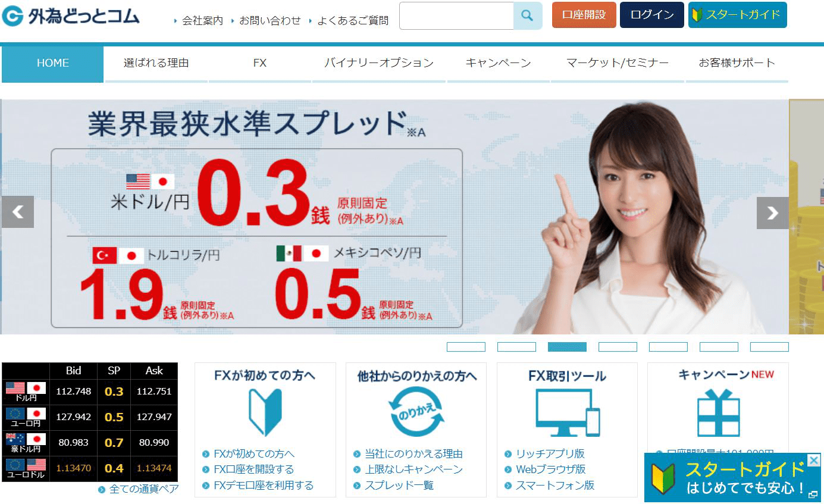
Task: Click the search magnifier icon
Action: [x=527, y=15]
